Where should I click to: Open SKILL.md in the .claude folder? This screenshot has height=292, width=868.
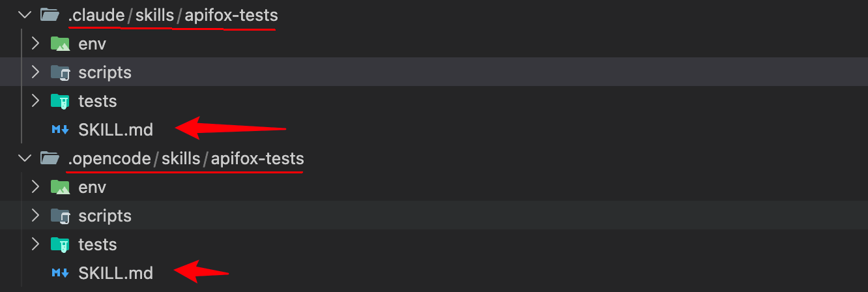pos(115,130)
